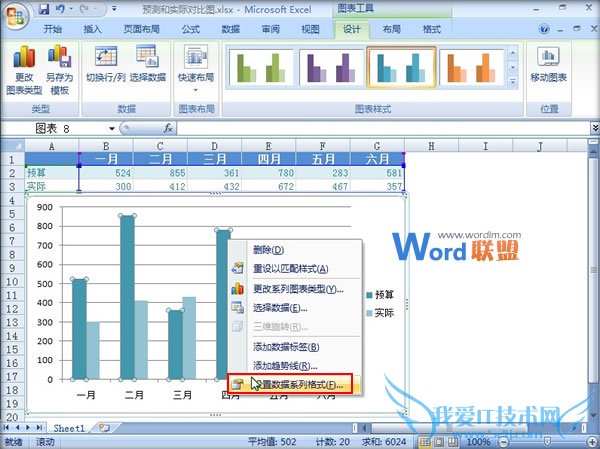Open the 公式 ribbon tab
The image size is (600, 449).
[191, 29]
